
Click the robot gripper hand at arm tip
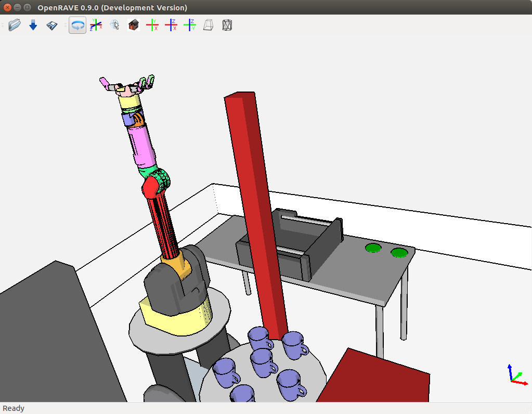(127, 86)
